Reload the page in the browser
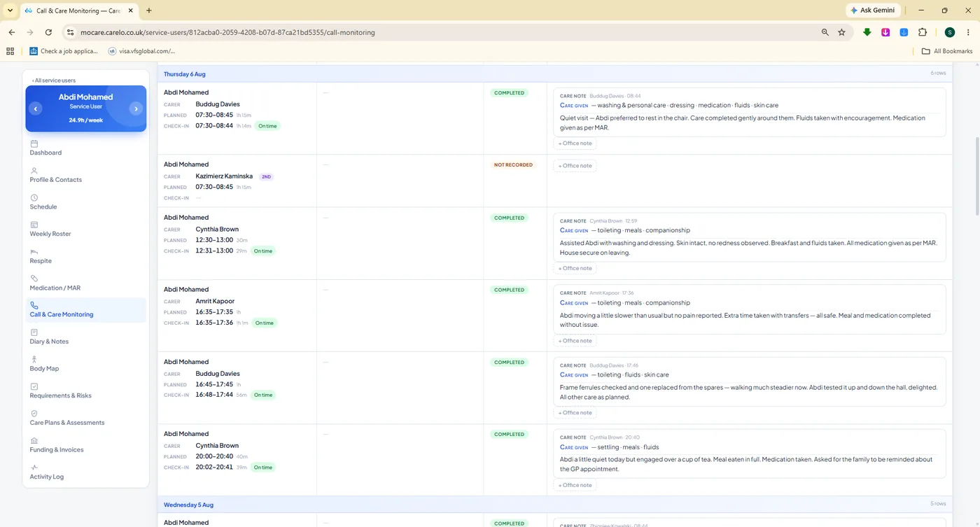The width and height of the screenshot is (980, 527). (x=48, y=32)
